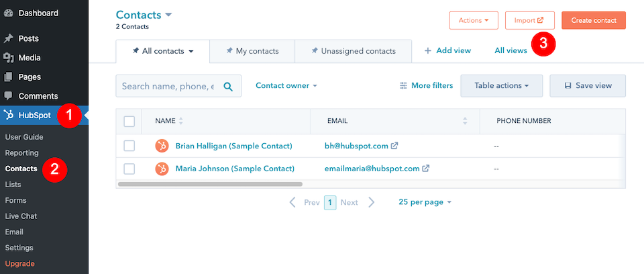Click the Create contact button

coord(593,20)
